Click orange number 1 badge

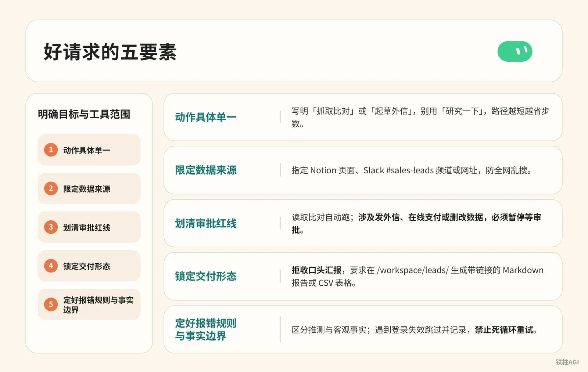[51, 150]
